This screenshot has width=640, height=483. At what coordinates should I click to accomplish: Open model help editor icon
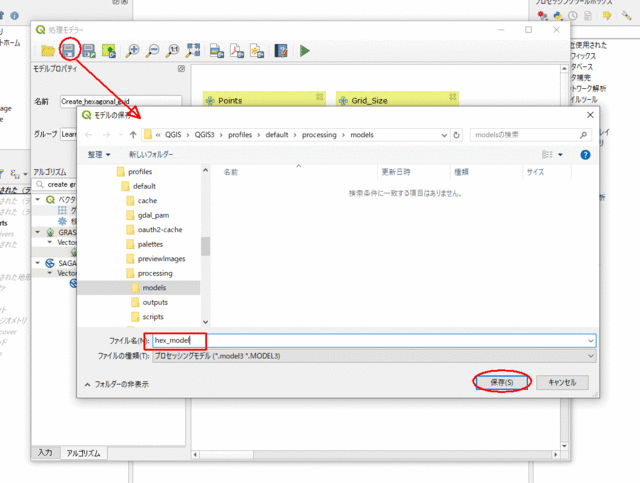(281, 51)
